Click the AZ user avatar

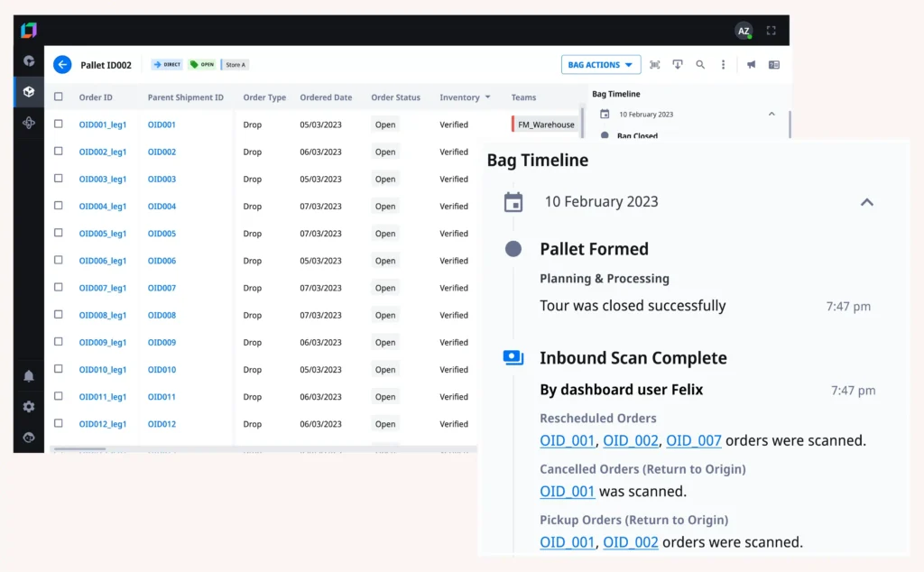[x=744, y=31]
